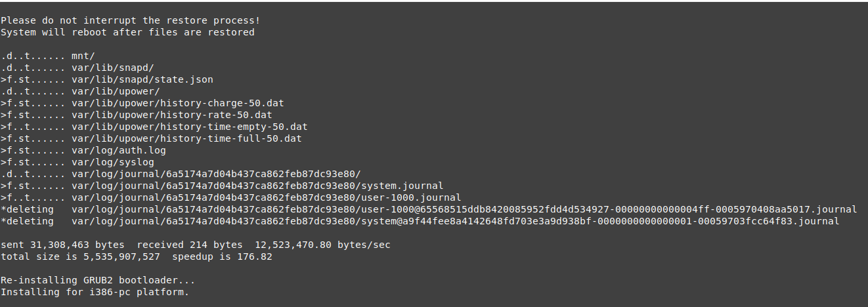Click the history-rate-50.dat file path
868x307 pixels.
click(171, 115)
